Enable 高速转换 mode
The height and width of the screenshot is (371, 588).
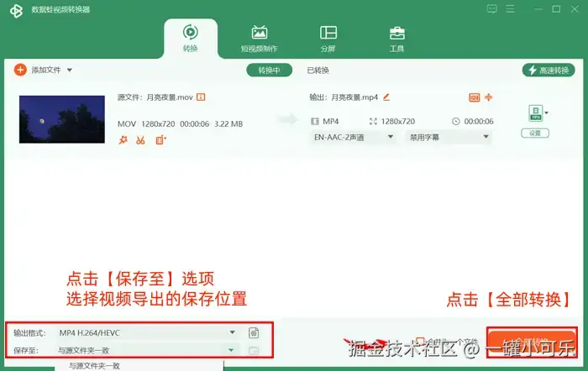(x=549, y=70)
